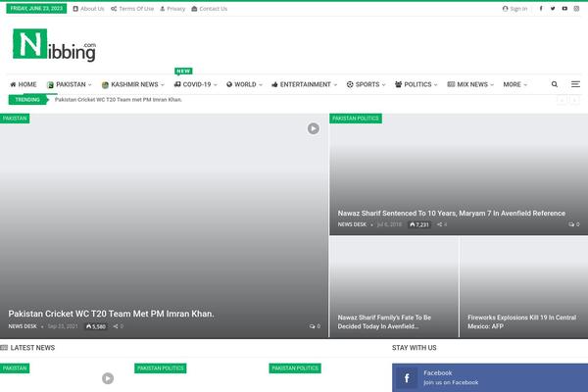Screen dimensions: 588x392
Task: Expand the COVID-19 menu
Action: (195, 84)
